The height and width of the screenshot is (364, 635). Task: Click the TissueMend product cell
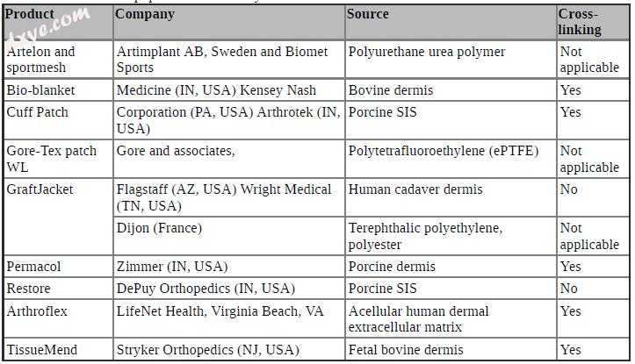click(58, 349)
